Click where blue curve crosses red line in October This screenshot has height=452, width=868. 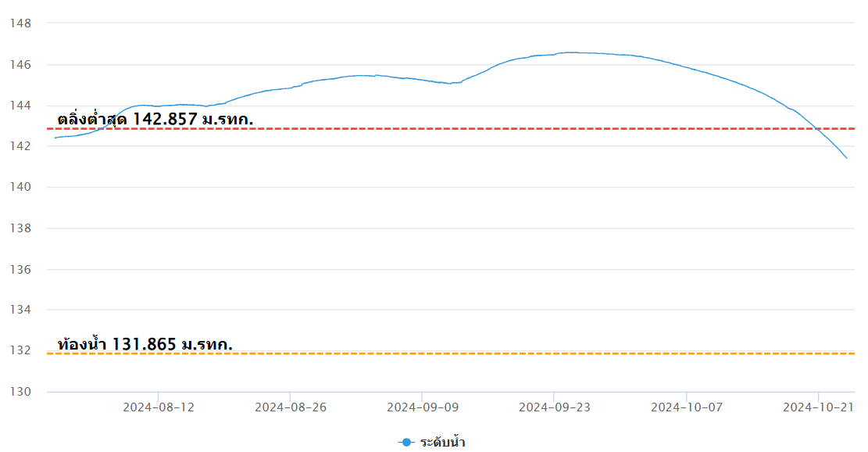tap(816, 128)
